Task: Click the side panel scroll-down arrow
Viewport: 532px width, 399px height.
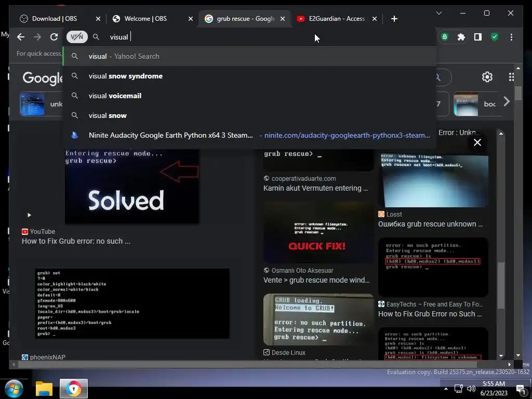Action: (x=501, y=355)
